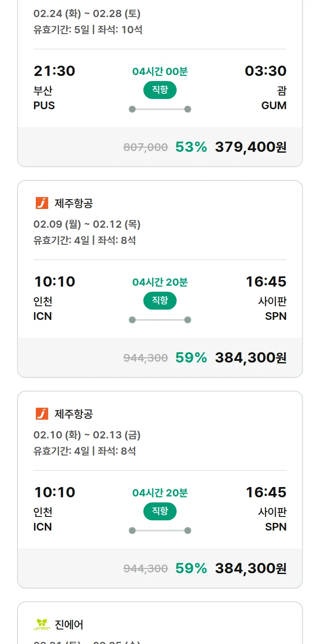This screenshot has height=644, width=320.
Task: Tap the 직항 badge on the Busan–Guam flight
Action: tap(160, 90)
